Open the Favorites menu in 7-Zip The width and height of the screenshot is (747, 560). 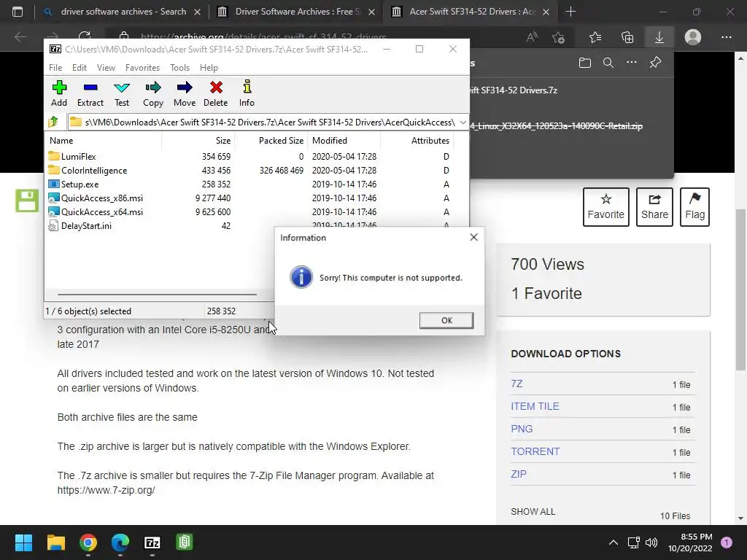[x=142, y=68]
